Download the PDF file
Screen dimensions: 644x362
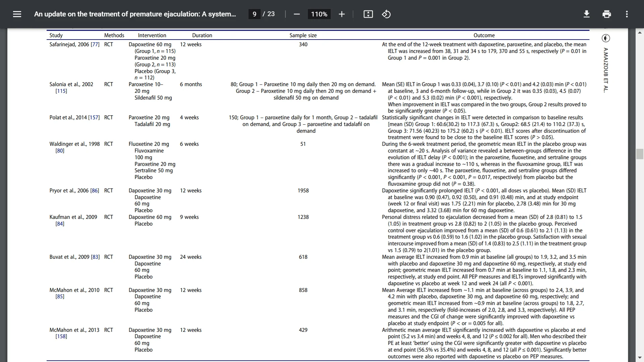(587, 14)
